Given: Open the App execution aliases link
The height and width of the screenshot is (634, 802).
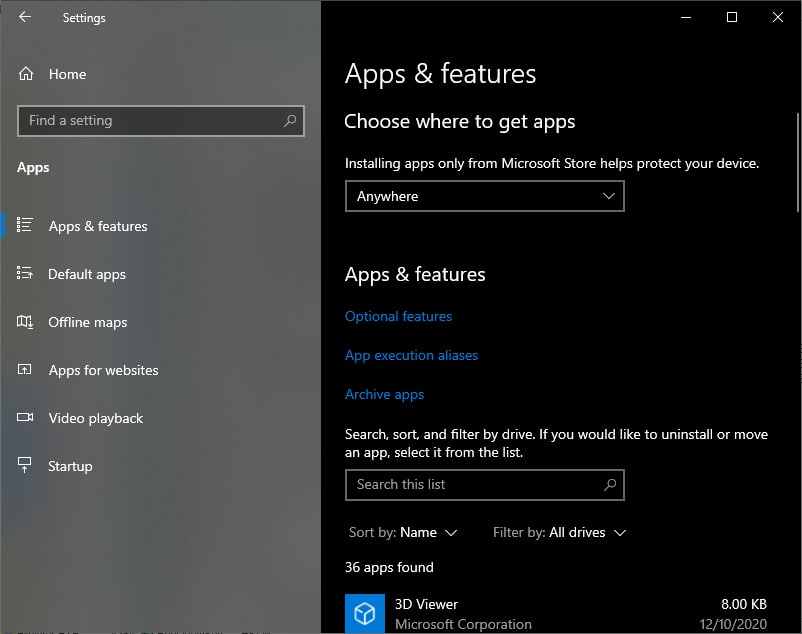Looking at the screenshot, I should (411, 355).
